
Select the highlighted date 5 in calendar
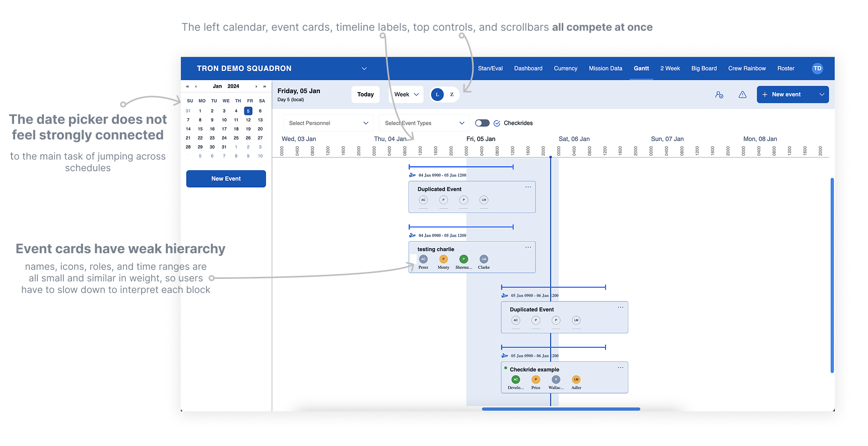248,111
